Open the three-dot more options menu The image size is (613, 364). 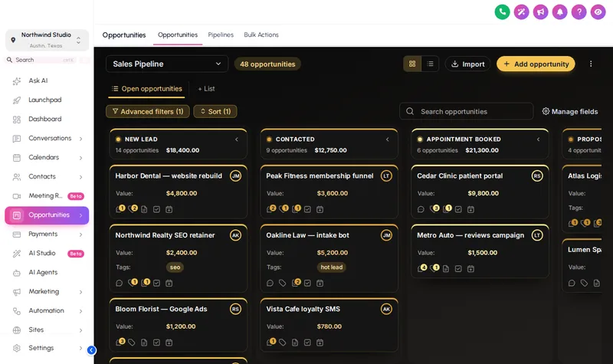coord(591,64)
